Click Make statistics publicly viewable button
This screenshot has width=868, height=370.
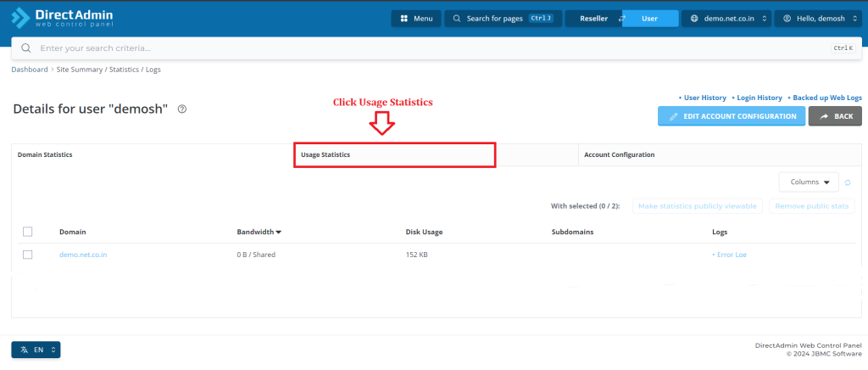click(x=698, y=206)
